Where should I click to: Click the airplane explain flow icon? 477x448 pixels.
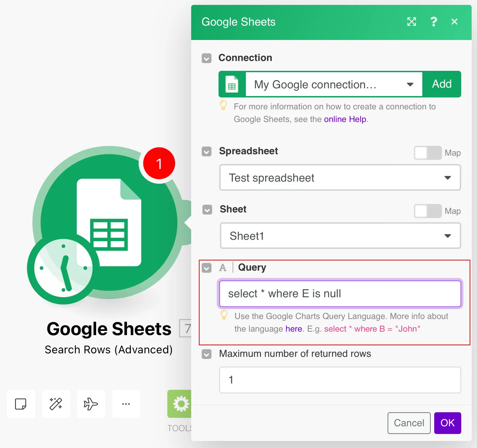click(91, 404)
